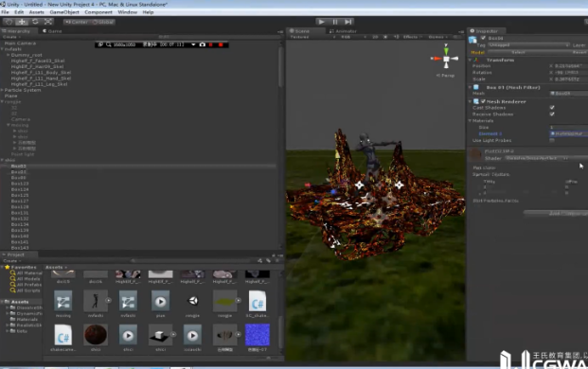
Task: Collapse the Transform component
Action: (x=471, y=60)
